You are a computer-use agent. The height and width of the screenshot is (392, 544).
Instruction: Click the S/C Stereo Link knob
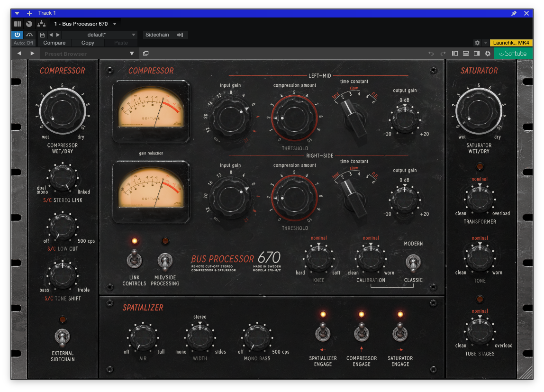point(63,178)
